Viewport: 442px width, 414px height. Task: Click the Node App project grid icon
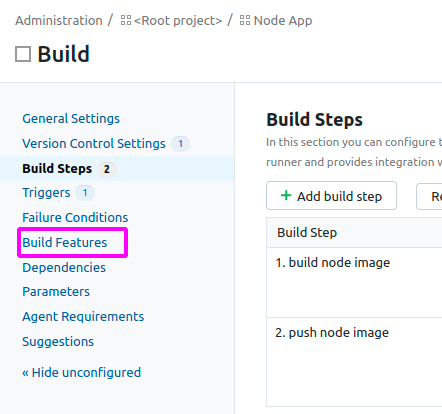tap(245, 20)
